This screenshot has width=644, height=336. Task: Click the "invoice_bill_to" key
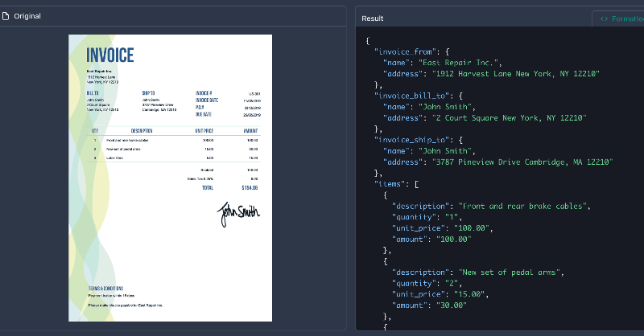[412, 96]
